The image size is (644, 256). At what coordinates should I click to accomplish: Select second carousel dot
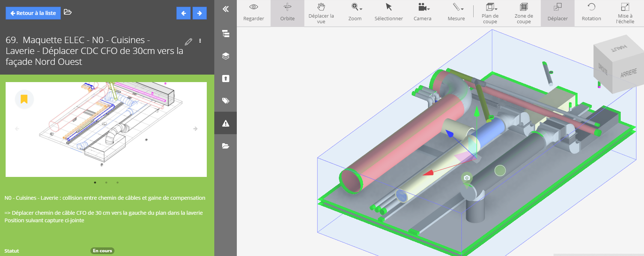click(106, 183)
